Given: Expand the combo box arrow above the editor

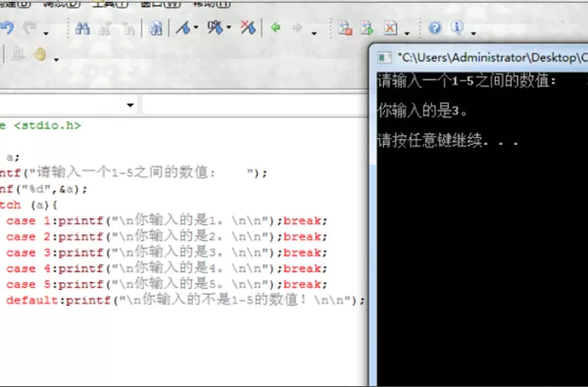Looking at the screenshot, I should point(130,105).
